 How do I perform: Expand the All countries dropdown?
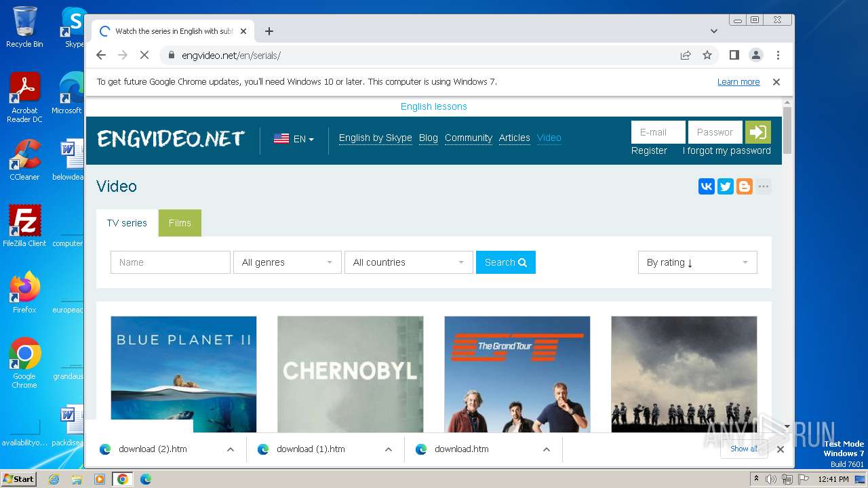point(408,262)
